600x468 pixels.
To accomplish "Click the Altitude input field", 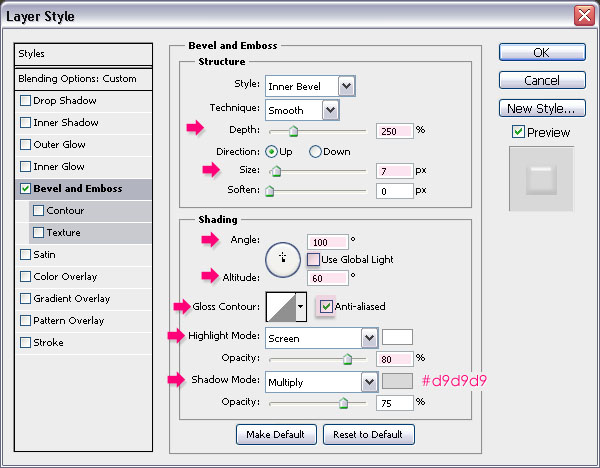I will (329, 277).
